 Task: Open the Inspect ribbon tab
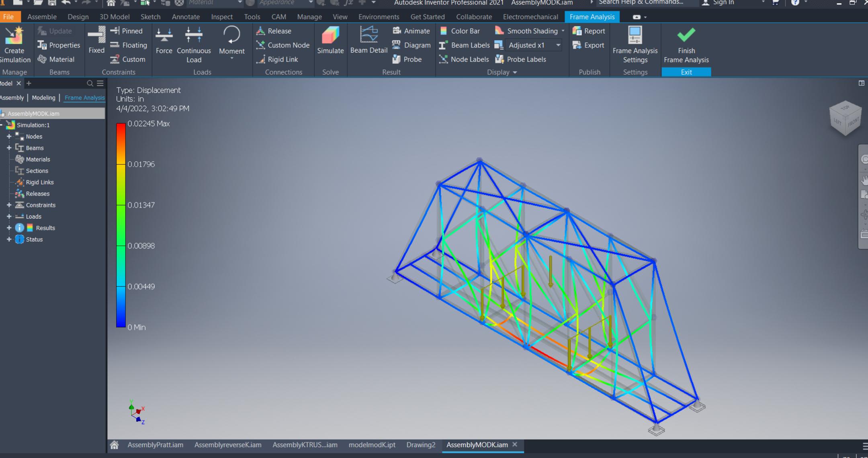221,17
